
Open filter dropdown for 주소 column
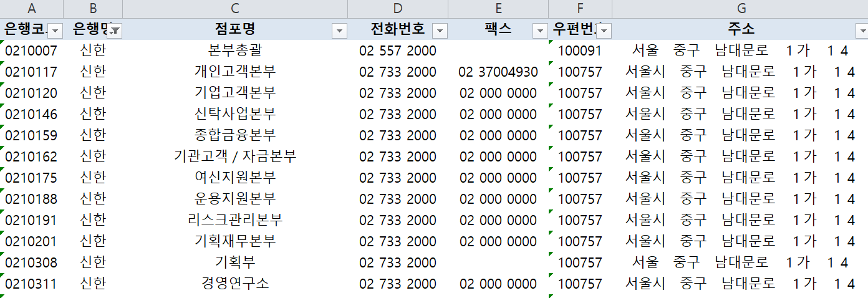[x=861, y=30]
